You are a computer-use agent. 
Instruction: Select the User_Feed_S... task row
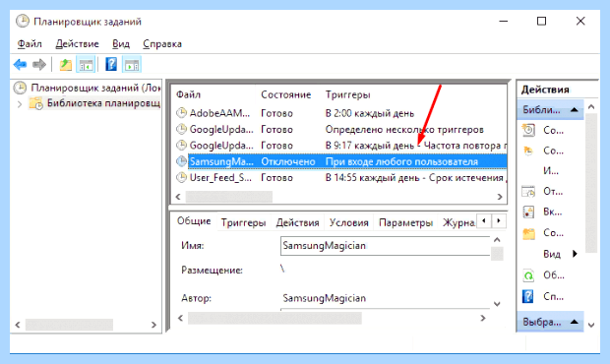coord(341,178)
